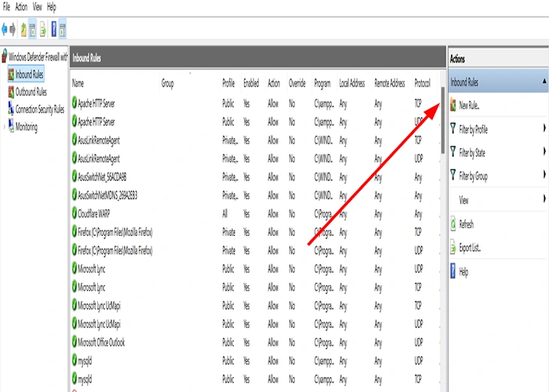Click green check icon of Microsoft Office Outlook
The image size is (549, 392).
[75, 342]
